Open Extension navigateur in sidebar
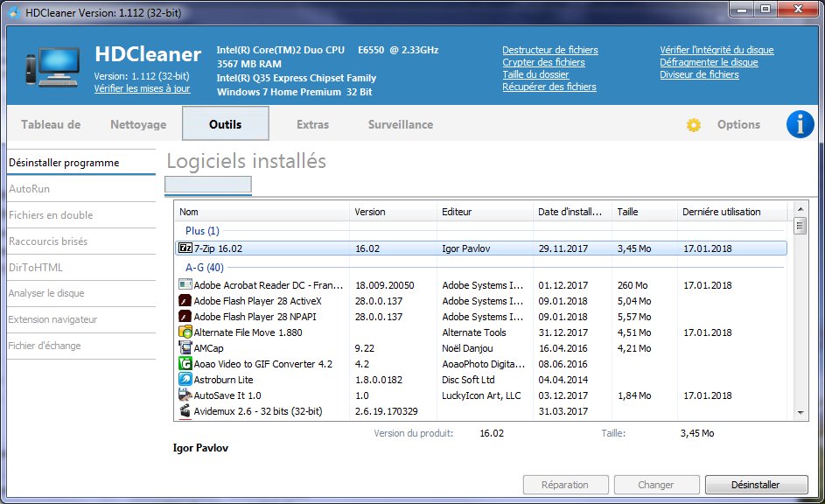825x504 pixels. click(x=81, y=319)
